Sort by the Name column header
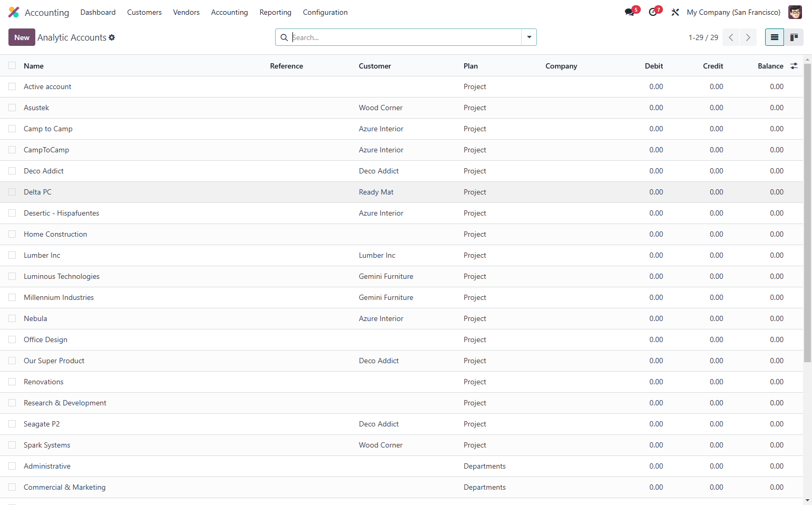 (x=34, y=66)
